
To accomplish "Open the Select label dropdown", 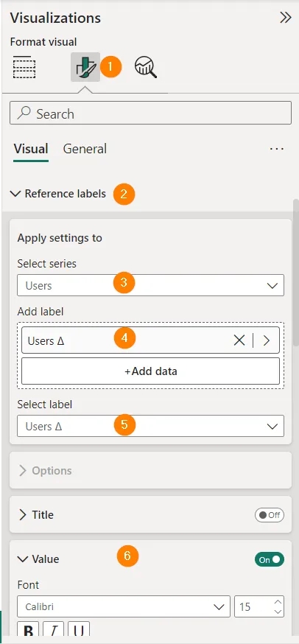I will (x=150, y=426).
